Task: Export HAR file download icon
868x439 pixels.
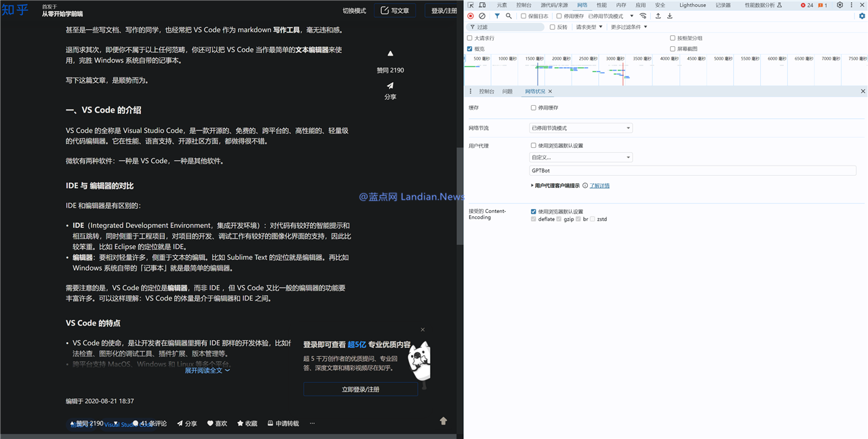Action: (670, 16)
